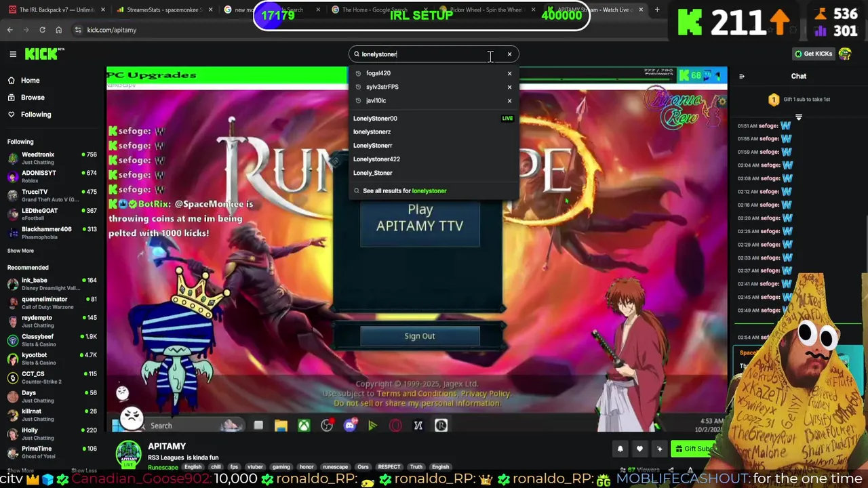868x488 pixels.
Task: Select lonelystonerz from search results
Action: [433, 132]
